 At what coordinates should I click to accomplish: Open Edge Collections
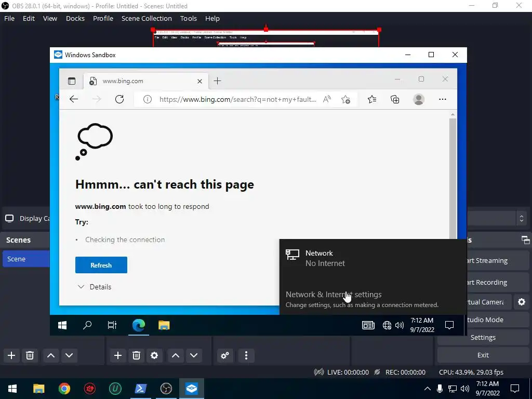395,99
